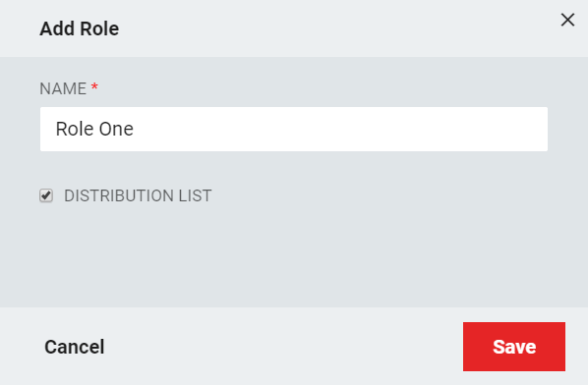Focus the Name input field
588x385 pixels.
point(294,130)
